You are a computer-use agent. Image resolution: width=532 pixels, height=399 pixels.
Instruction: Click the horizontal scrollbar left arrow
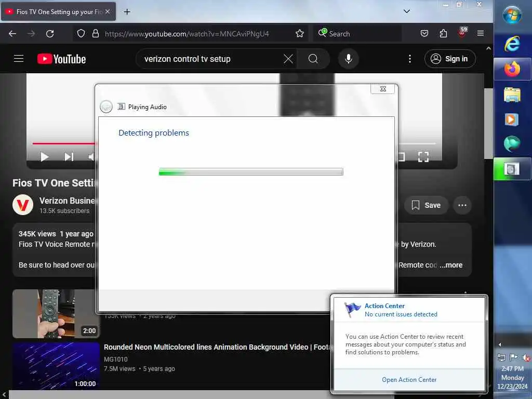4,394
